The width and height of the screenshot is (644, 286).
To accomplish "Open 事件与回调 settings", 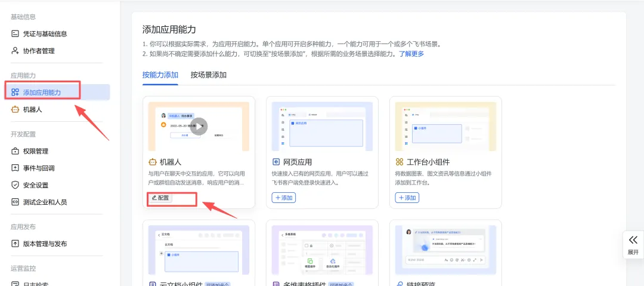I will point(33,168).
